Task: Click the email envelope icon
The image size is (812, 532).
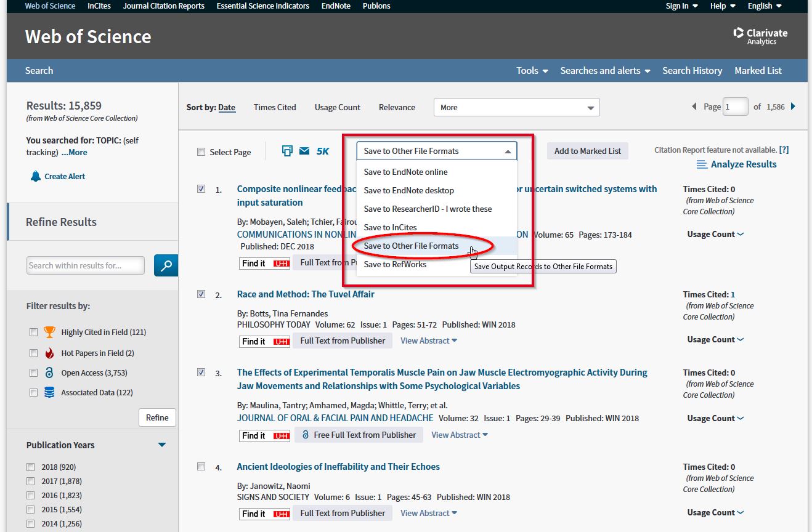Action: point(304,151)
